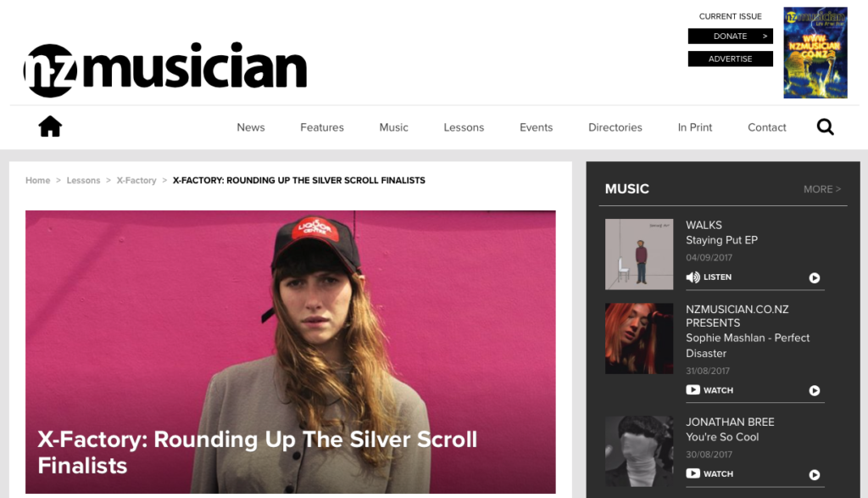Expand the Music section via More
The image size is (868, 498).
(x=822, y=189)
